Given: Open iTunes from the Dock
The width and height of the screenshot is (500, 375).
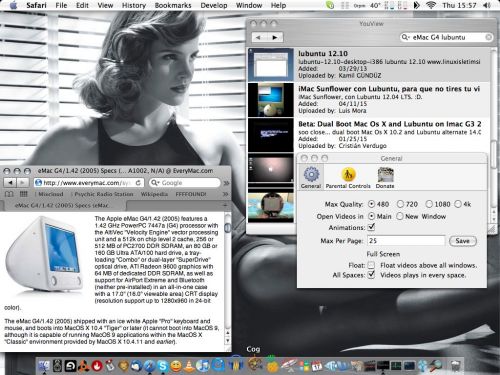Looking at the screenshot, I should [x=202, y=366].
